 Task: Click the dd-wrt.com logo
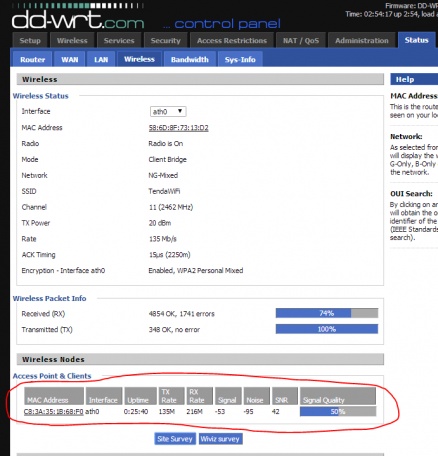(x=78, y=21)
